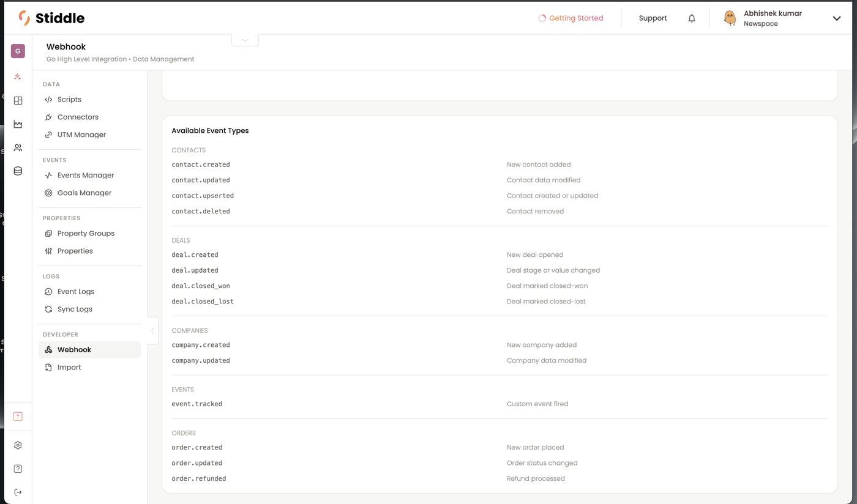Click the 'Deal marked closed-won' description
857x504 pixels.
point(547,286)
